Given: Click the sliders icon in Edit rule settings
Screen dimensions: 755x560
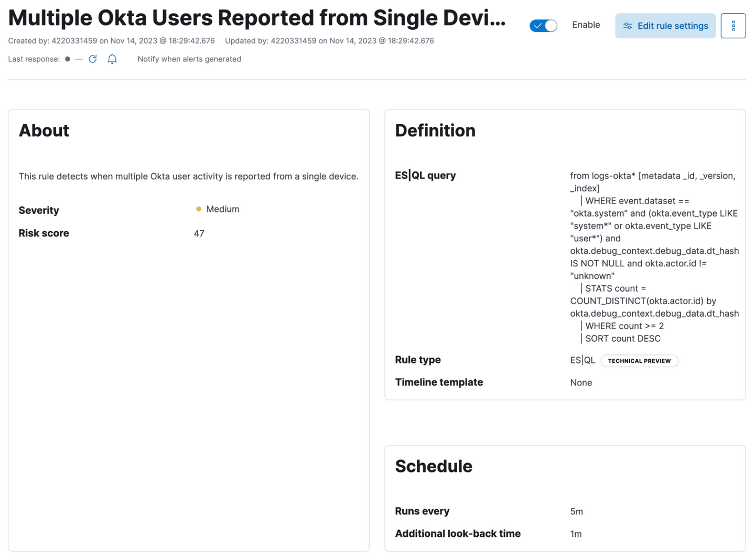Looking at the screenshot, I should 628,26.
